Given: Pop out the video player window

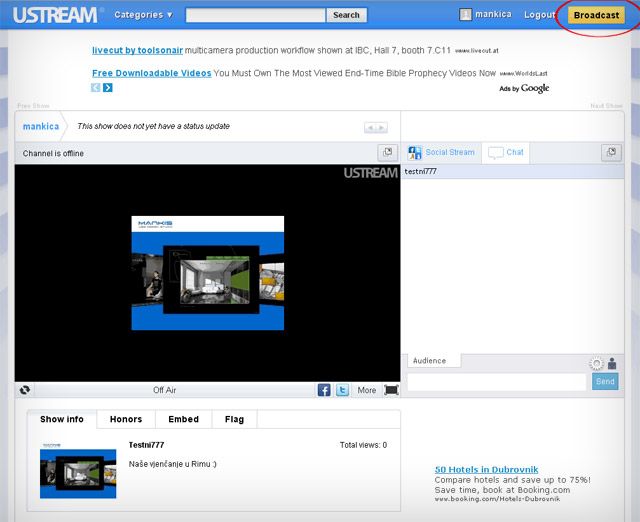Looking at the screenshot, I should [387, 153].
